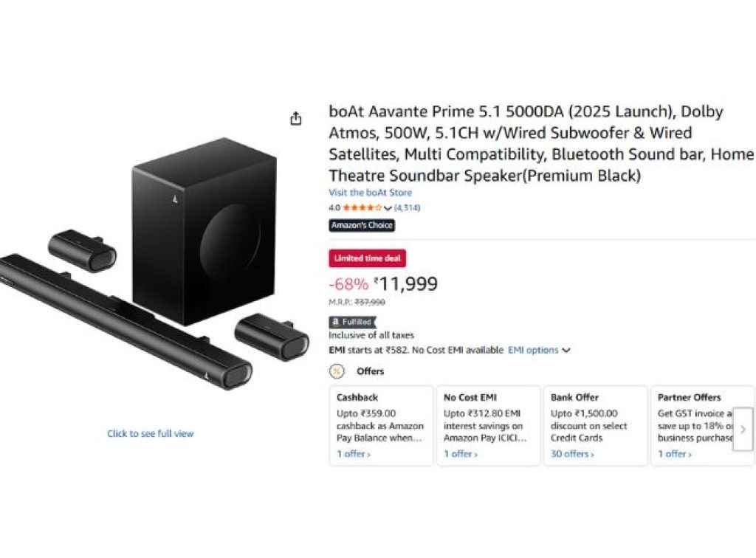Open the 30 offers Bank Offer link
Screen dimensions: 756x558
[572, 454]
